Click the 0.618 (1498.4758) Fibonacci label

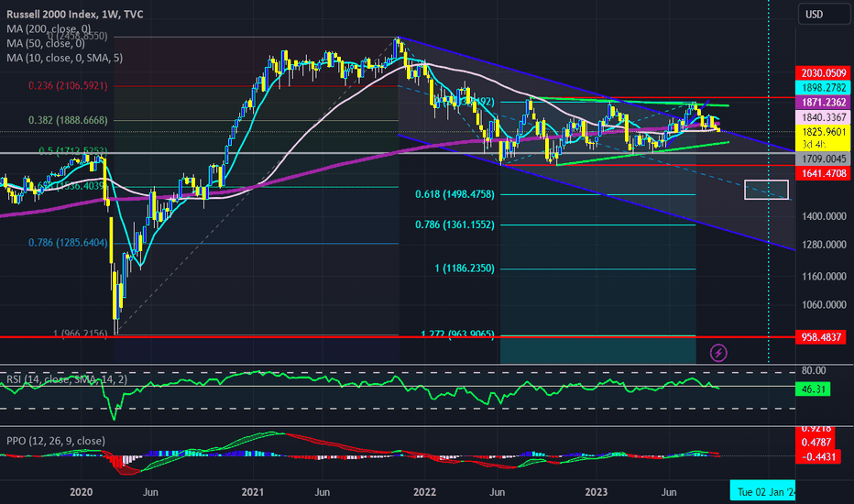(454, 194)
